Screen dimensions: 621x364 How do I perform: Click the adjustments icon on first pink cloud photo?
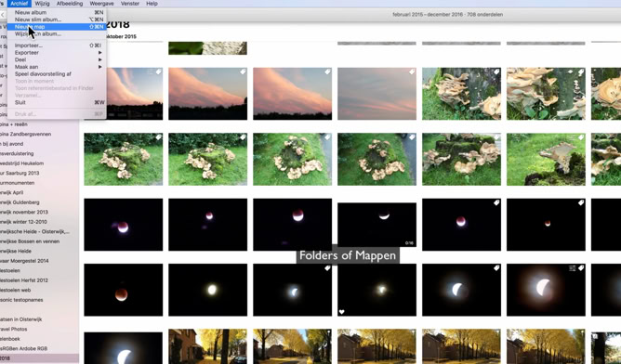(x=150, y=72)
